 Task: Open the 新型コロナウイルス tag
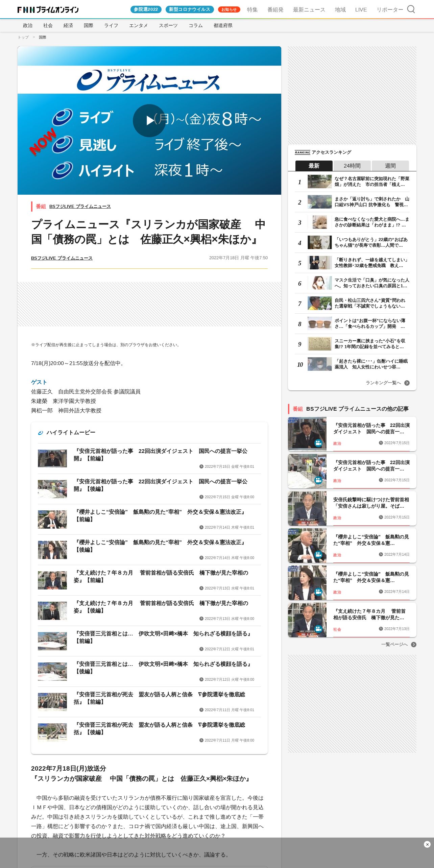coord(190,9)
